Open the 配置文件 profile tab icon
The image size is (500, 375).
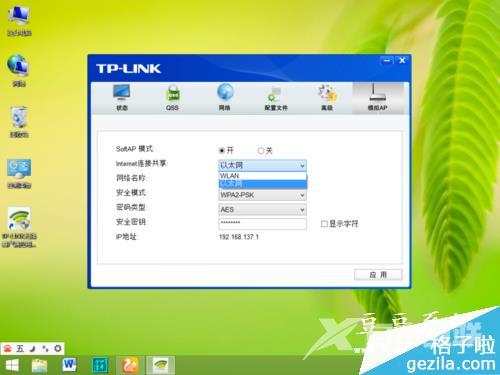point(276,97)
